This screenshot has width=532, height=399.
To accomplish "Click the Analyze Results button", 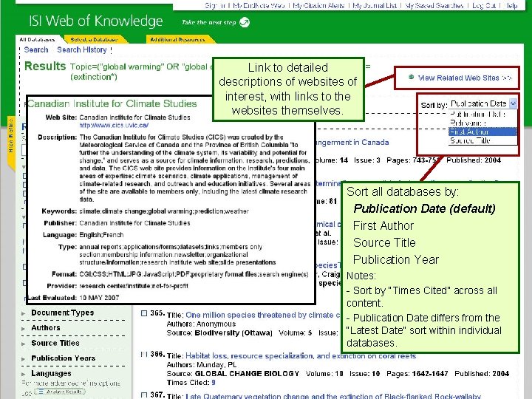I will pos(60,391).
